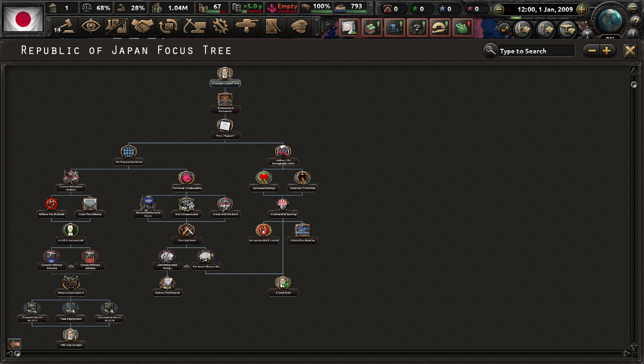Click the 1.04M manpower readout

(x=172, y=8)
